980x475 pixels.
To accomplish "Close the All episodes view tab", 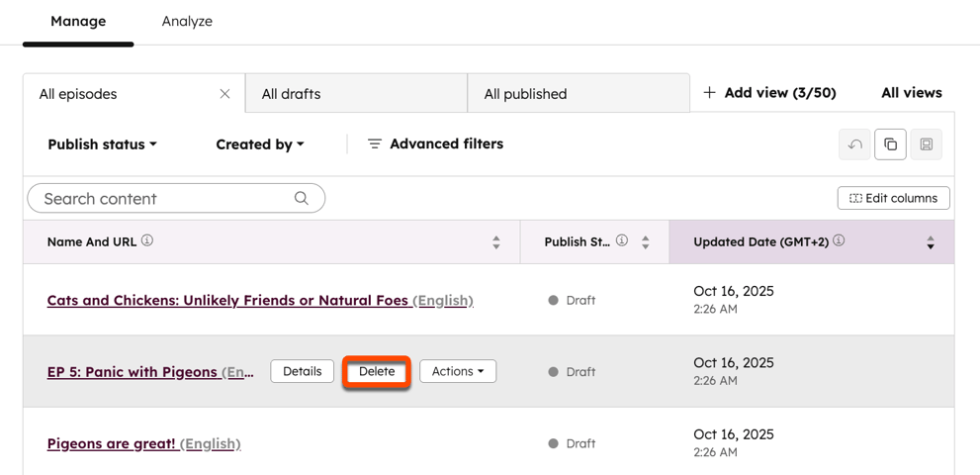I will point(224,94).
